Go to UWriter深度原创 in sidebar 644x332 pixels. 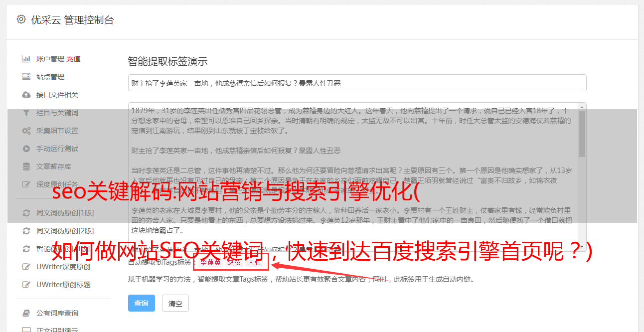point(63,267)
